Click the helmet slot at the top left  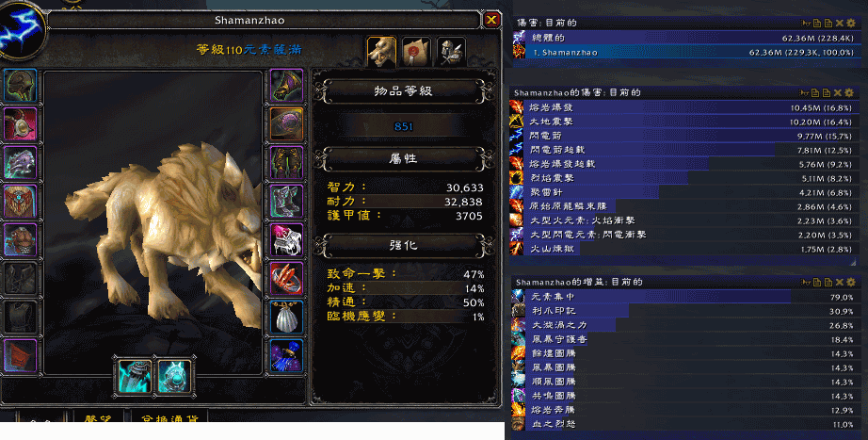click(x=21, y=86)
